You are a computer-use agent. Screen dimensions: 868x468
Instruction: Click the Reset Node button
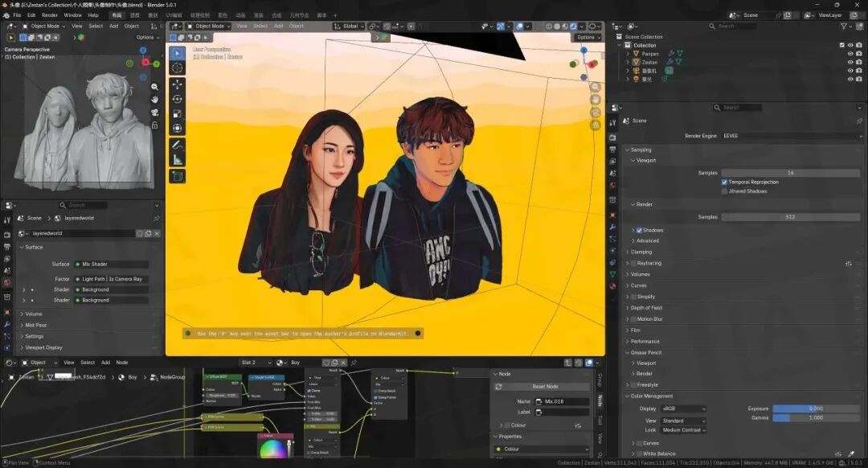[x=545, y=387]
